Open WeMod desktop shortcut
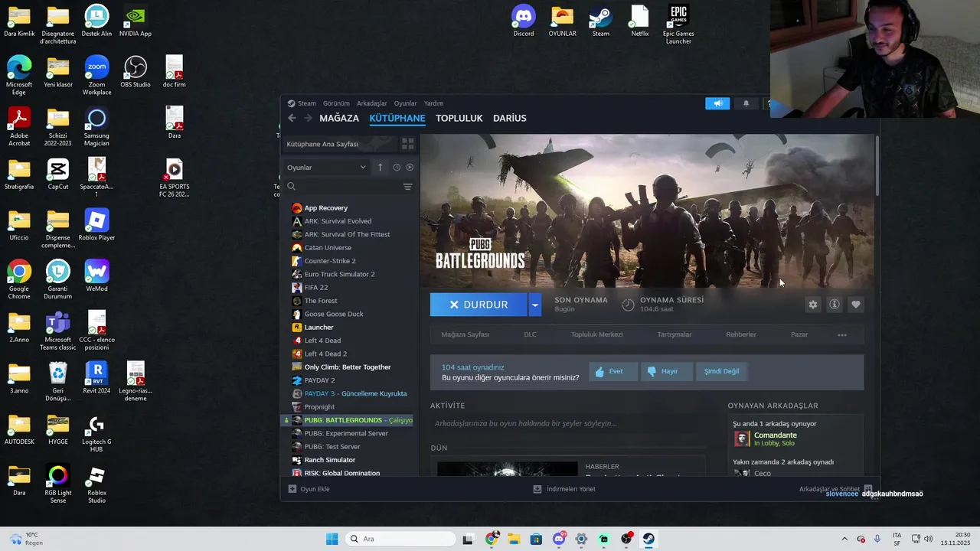Image resolution: width=980 pixels, height=551 pixels. point(96,276)
